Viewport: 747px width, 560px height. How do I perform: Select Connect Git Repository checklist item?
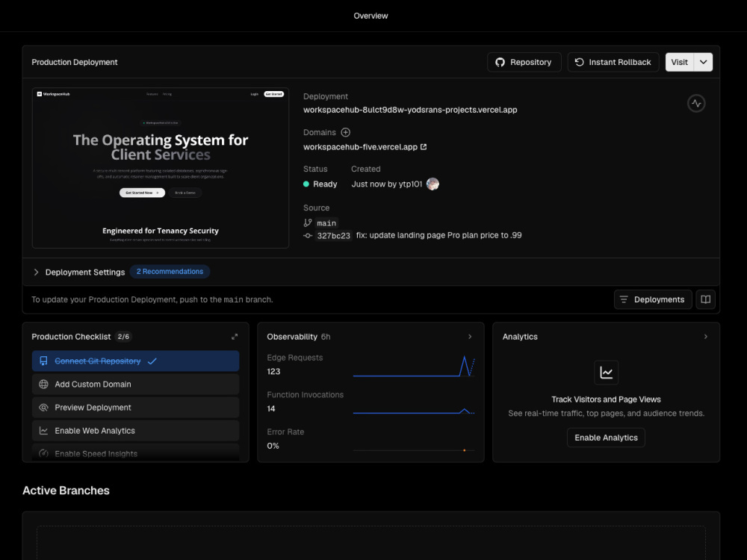pos(135,361)
